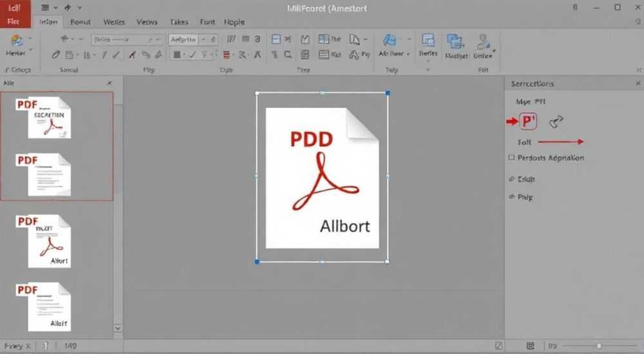Close the Serrcettions side pane
This screenshot has height=354, width=644.
[x=638, y=84]
